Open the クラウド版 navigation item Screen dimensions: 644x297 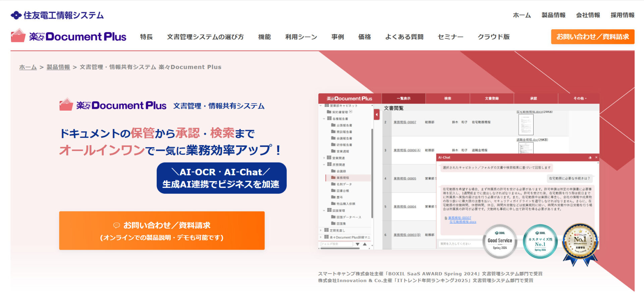[x=493, y=37]
